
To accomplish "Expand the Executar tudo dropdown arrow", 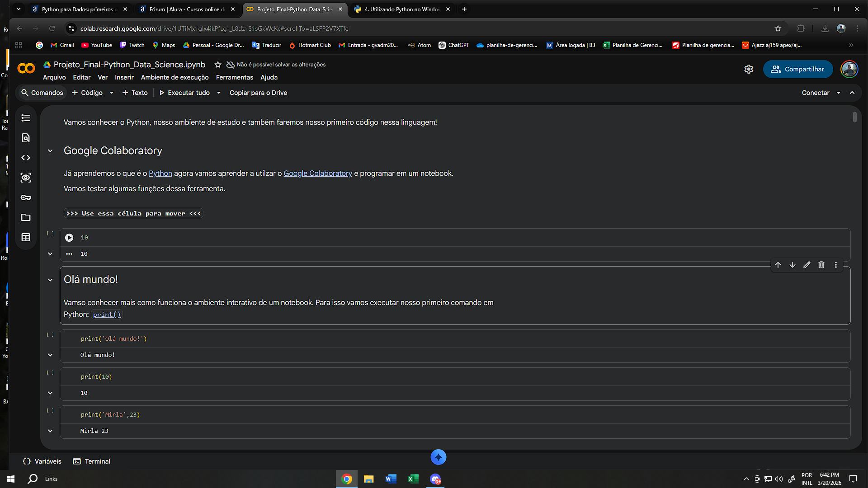I will point(219,93).
